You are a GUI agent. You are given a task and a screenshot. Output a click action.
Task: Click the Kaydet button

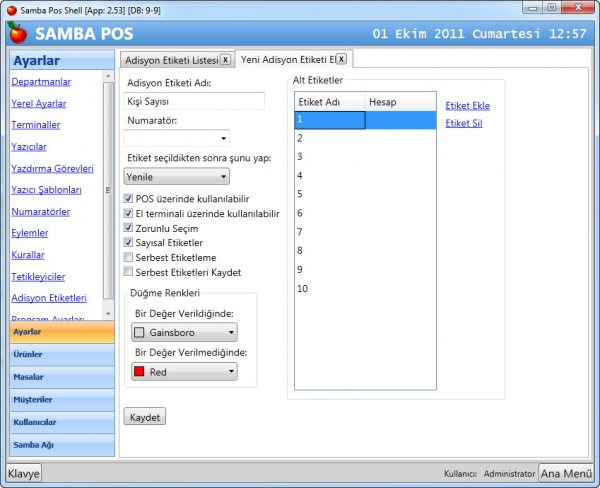coord(145,416)
